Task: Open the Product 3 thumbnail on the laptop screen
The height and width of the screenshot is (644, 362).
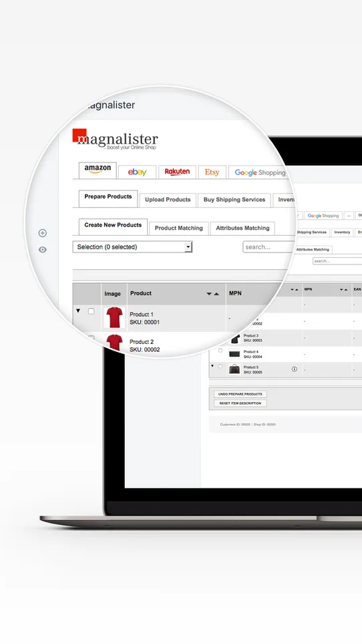Action: click(235, 339)
